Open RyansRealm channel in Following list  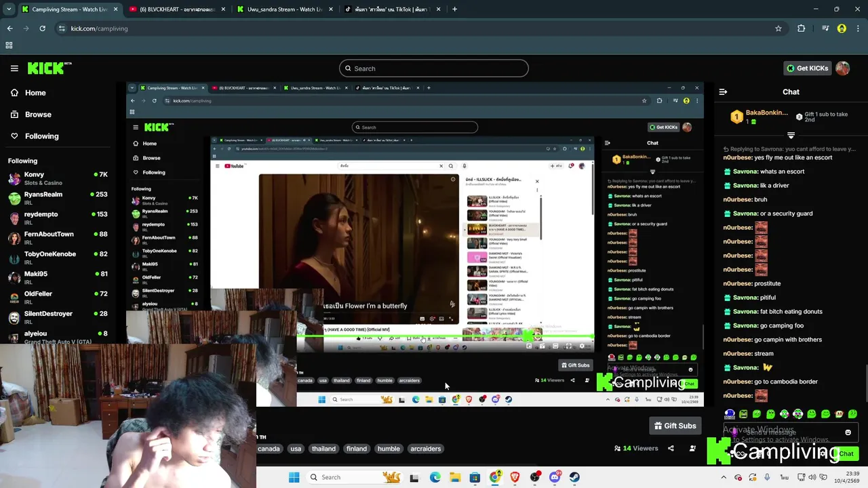(x=58, y=198)
